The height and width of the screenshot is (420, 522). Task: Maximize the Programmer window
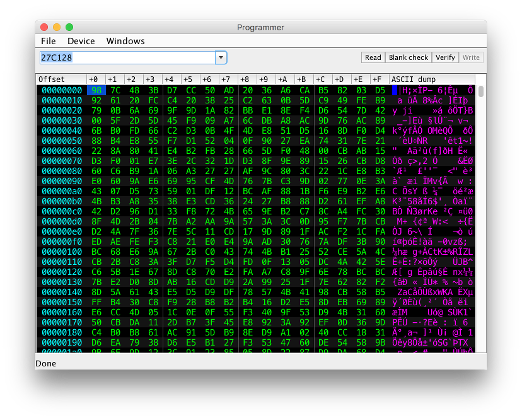(69, 27)
